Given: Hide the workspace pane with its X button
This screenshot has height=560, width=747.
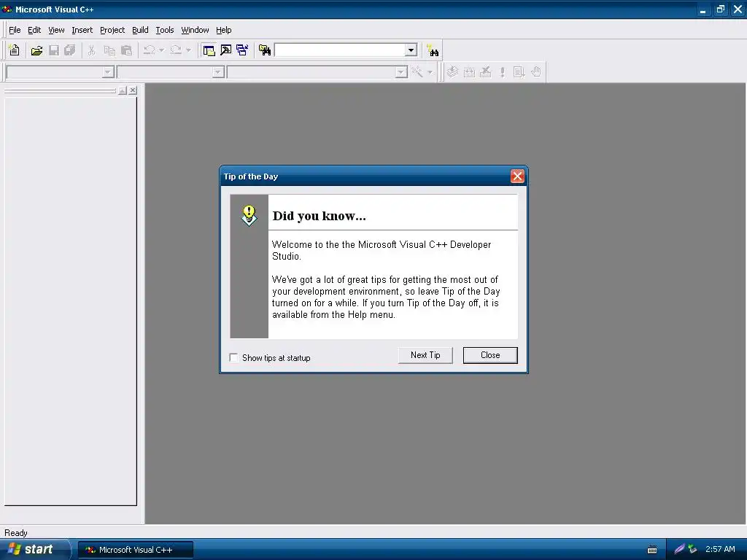Looking at the screenshot, I should click(x=133, y=90).
